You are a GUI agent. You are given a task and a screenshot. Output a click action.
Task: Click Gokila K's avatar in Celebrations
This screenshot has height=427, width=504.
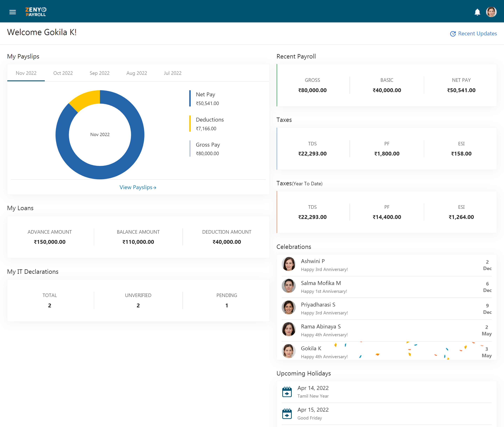(289, 351)
